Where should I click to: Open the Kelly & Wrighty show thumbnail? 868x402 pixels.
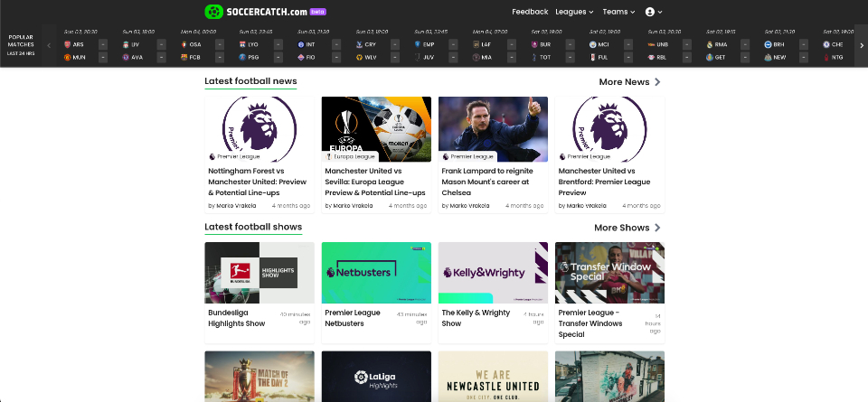[x=494, y=273]
